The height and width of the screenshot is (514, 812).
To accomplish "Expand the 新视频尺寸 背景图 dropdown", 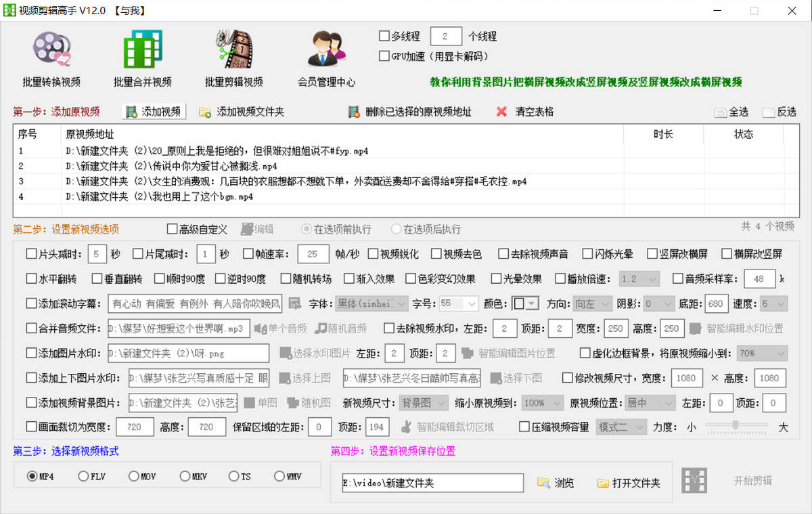I will (x=424, y=403).
